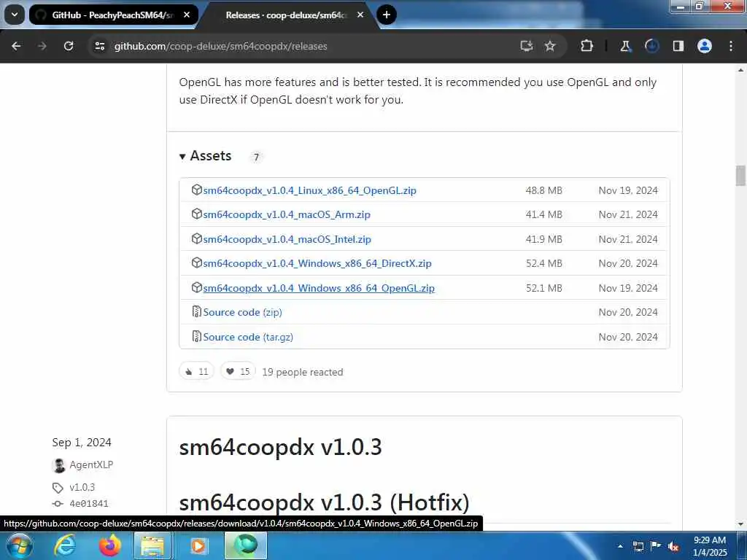Open the sm64coopdx v1.0.3 release title
This screenshot has height=560, width=747.
click(280, 447)
